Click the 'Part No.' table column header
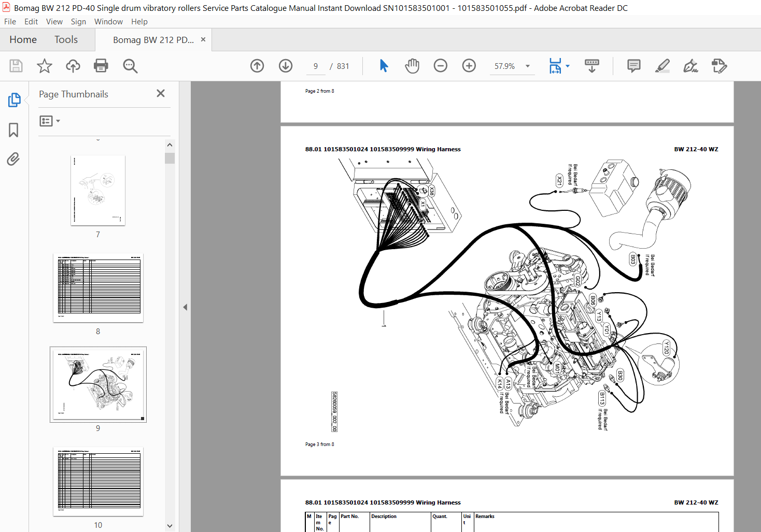Screen dimensions: 761x532 [349, 516]
